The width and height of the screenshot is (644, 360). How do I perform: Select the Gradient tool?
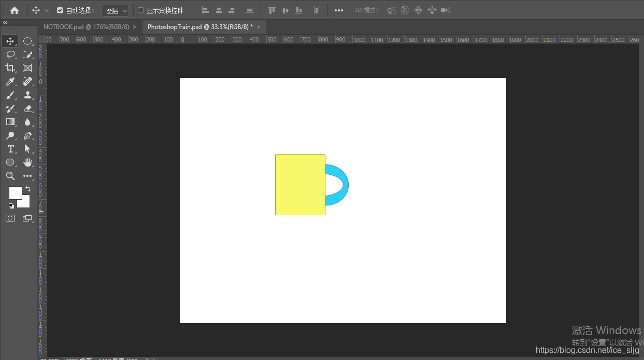tap(10, 122)
